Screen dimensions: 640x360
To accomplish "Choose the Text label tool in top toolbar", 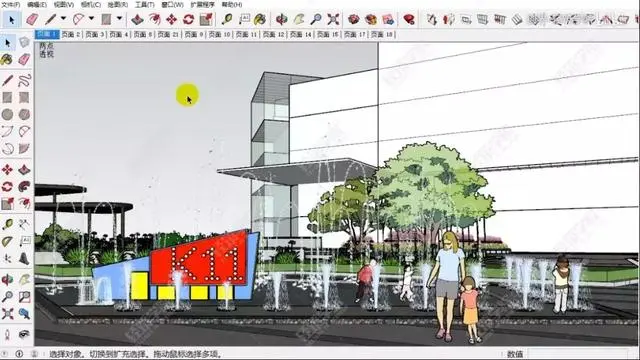I will pos(244,19).
